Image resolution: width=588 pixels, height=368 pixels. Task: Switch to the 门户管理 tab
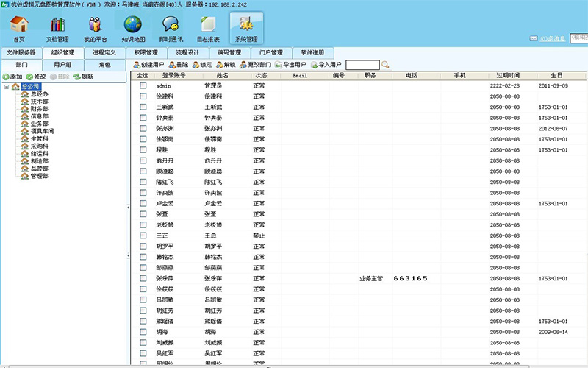click(x=270, y=52)
